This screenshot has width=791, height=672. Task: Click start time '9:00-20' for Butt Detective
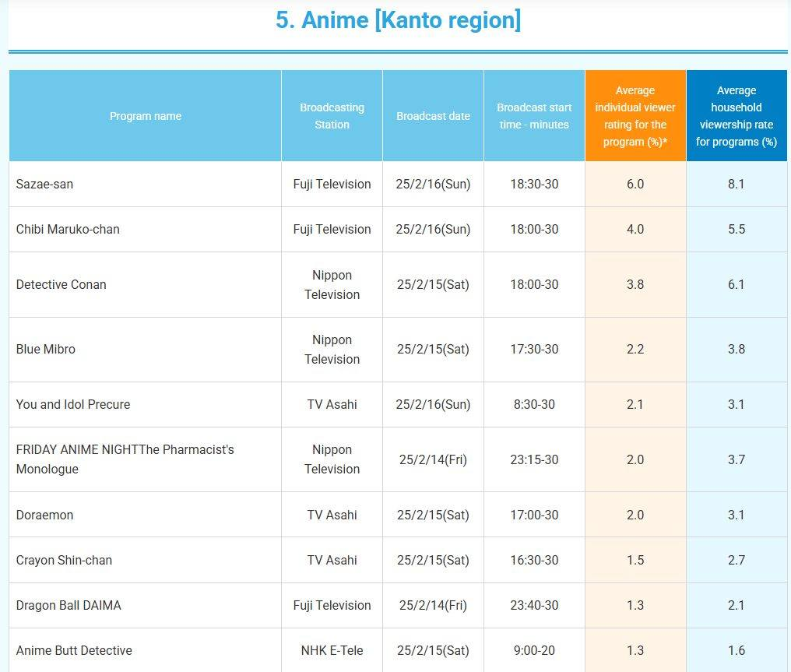(534, 651)
